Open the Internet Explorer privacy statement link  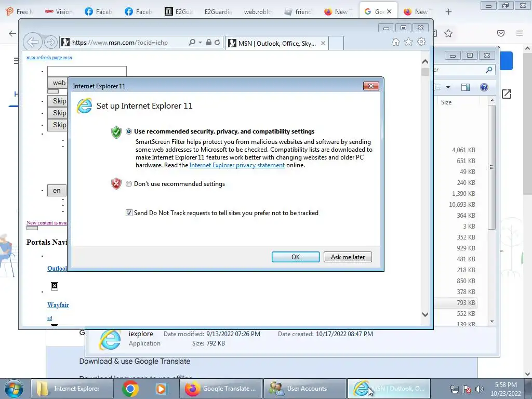tap(237, 165)
